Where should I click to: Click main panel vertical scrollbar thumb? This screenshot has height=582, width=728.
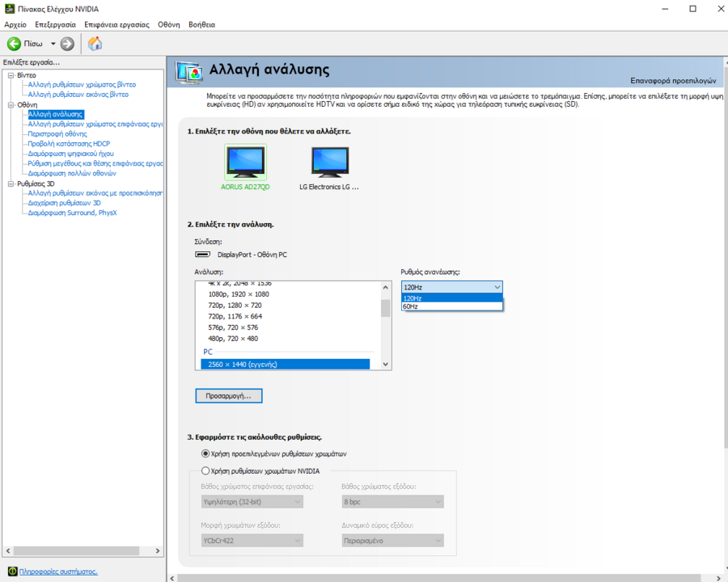coord(726,258)
